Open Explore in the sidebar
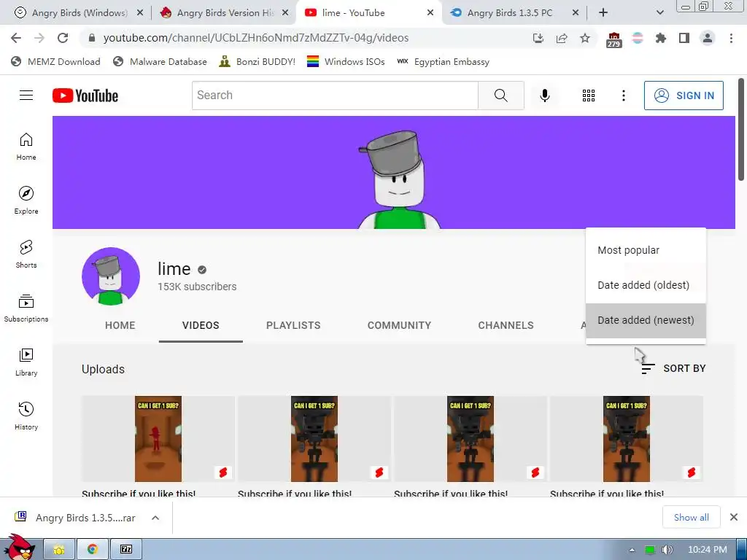 [26, 200]
